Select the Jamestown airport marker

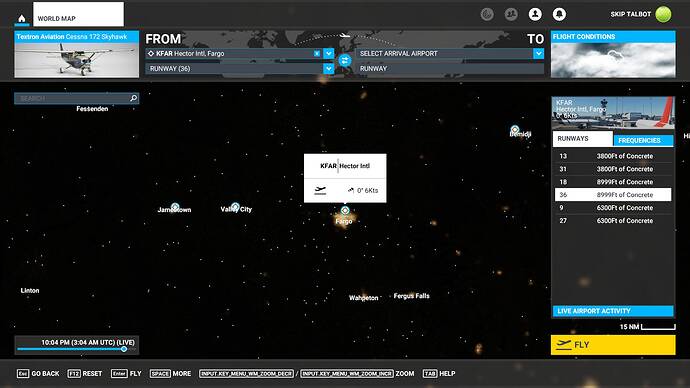click(x=175, y=206)
